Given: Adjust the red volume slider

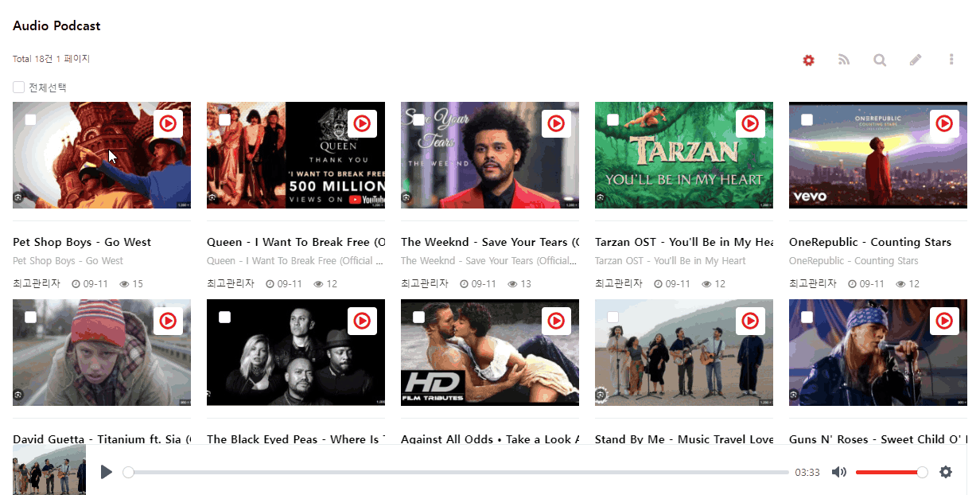Looking at the screenshot, I should click(x=891, y=472).
